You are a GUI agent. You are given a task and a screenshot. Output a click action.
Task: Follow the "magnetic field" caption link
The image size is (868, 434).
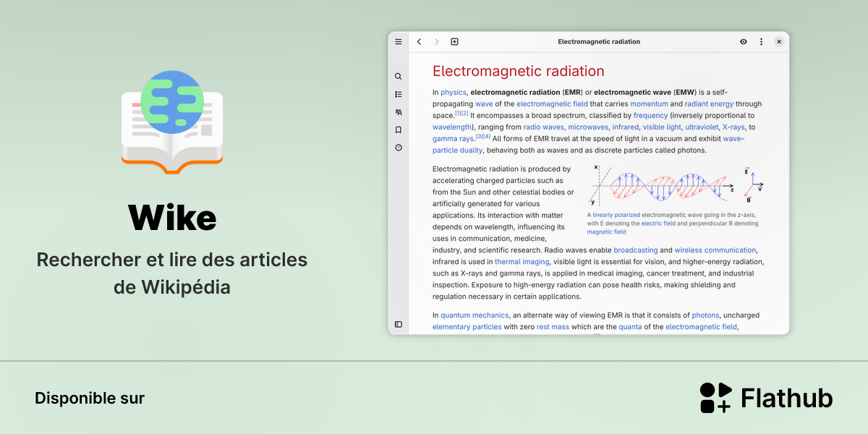606,232
